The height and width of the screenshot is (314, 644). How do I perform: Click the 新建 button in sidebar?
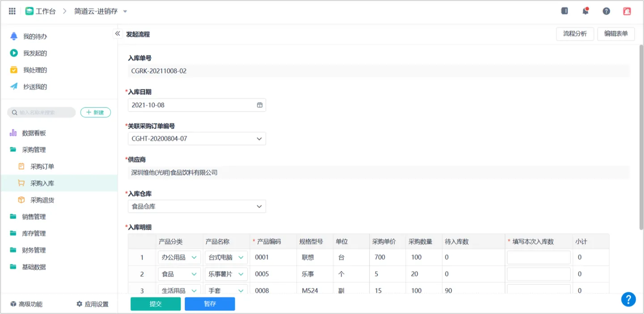click(x=96, y=112)
